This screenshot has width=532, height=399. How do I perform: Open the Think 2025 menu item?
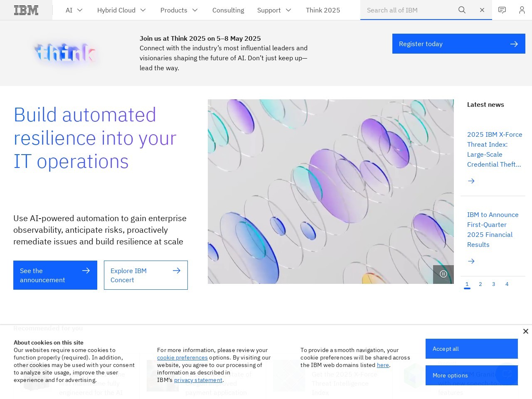point(323,10)
